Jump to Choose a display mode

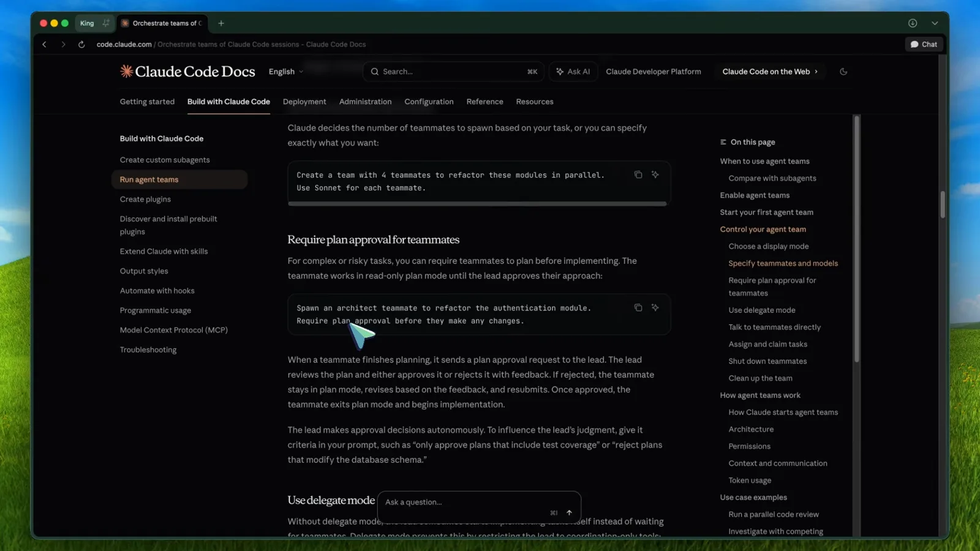[769, 246]
